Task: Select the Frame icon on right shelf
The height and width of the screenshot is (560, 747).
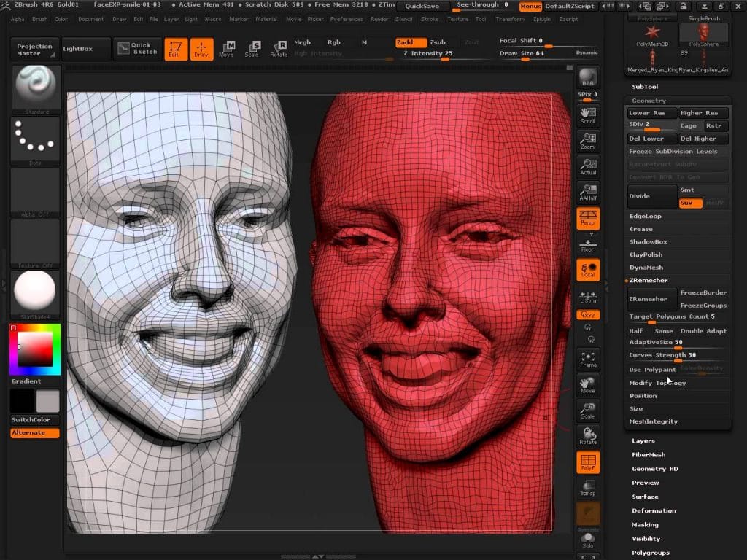Action: pyautogui.click(x=588, y=357)
